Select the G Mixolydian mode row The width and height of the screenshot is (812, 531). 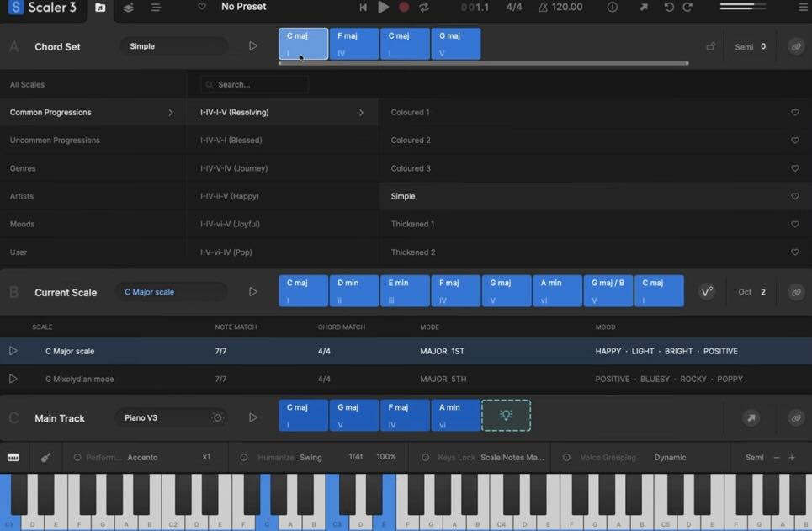click(80, 380)
